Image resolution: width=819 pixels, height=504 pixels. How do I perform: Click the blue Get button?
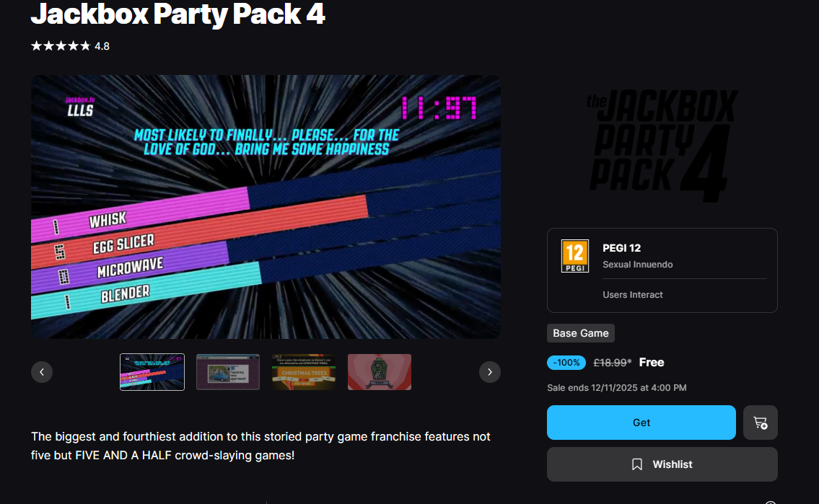641,423
